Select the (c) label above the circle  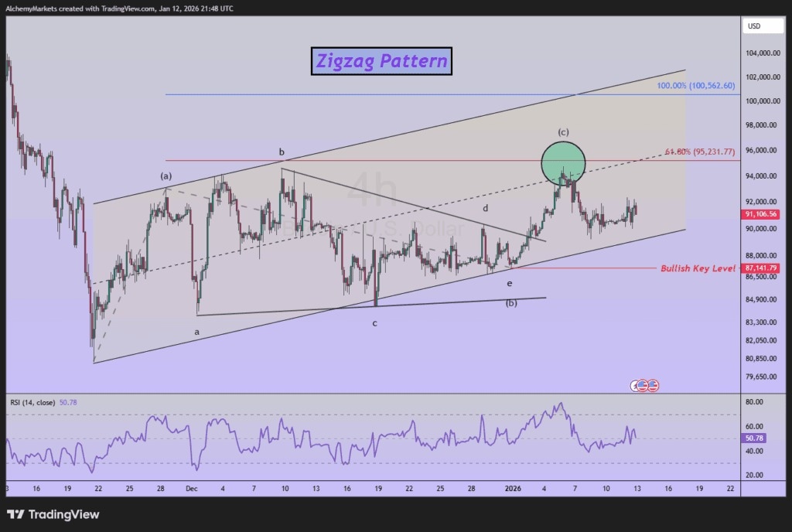[563, 132]
